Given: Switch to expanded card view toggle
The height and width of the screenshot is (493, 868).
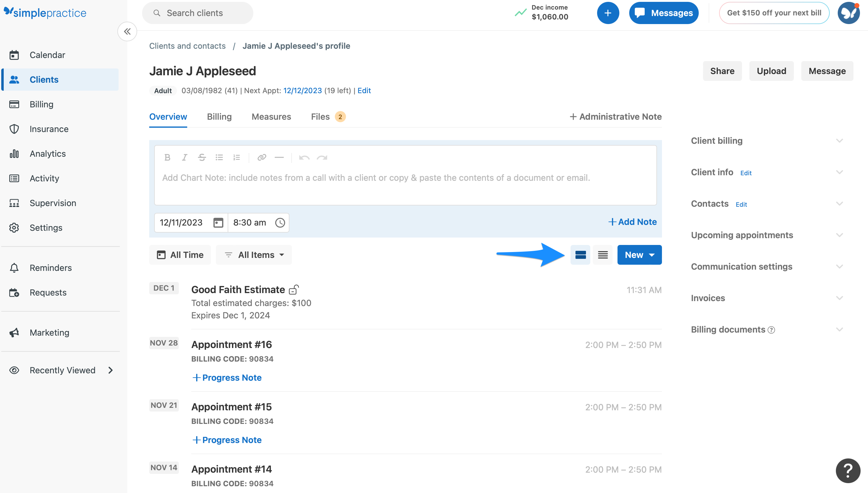Looking at the screenshot, I should tap(580, 255).
